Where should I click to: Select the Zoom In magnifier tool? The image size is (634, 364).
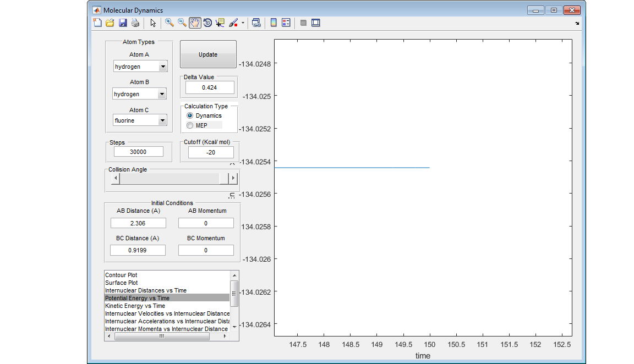170,23
